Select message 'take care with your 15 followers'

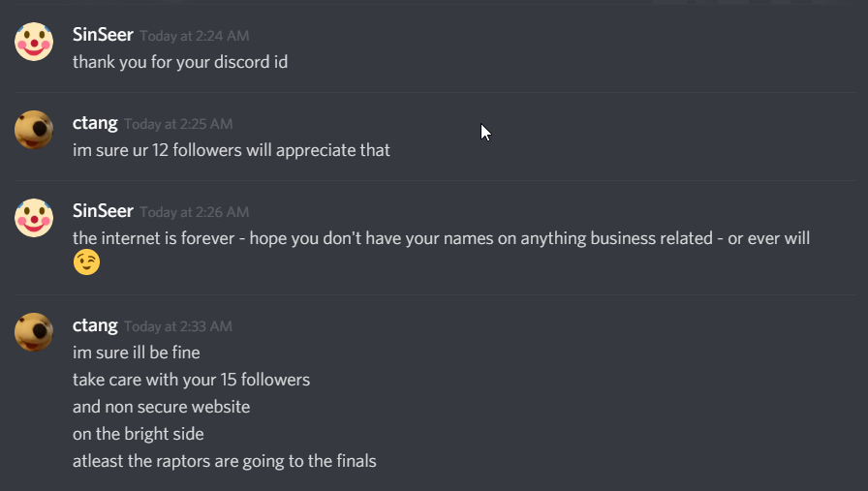pos(192,380)
